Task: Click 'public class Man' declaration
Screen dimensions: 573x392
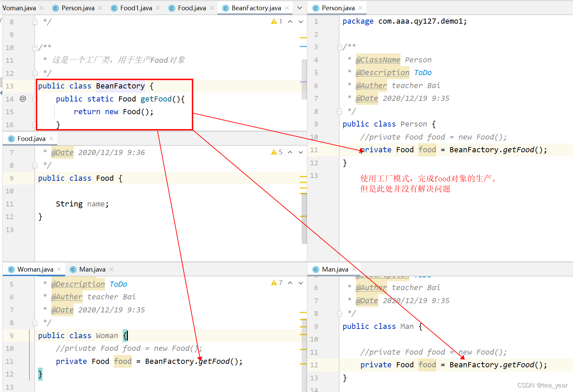Action: coord(378,326)
